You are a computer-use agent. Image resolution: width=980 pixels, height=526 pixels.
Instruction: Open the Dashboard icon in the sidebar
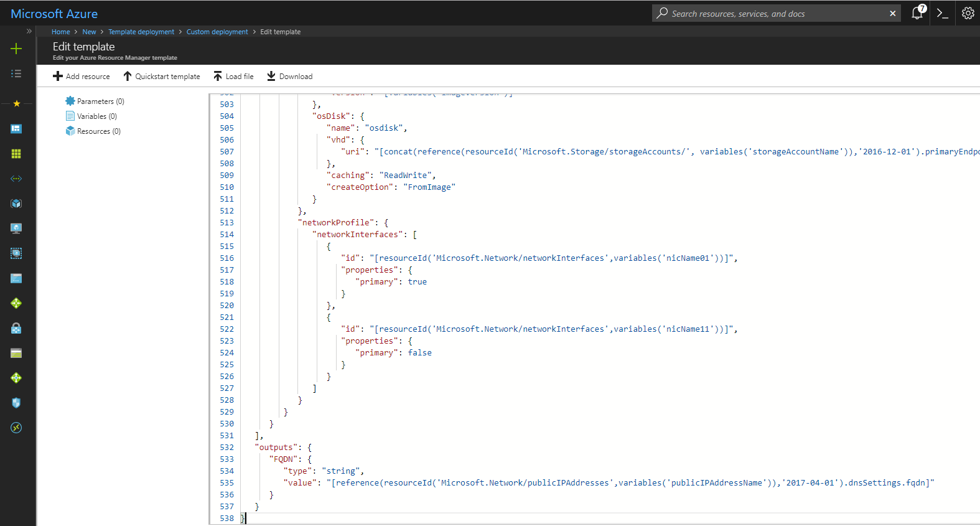pyautogui.click(x=16, y=129)
